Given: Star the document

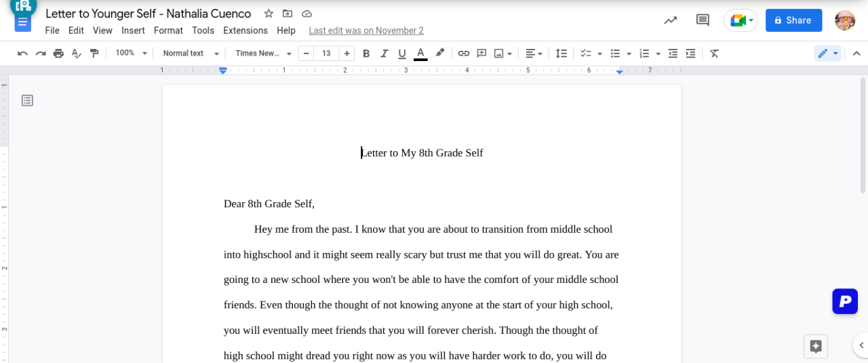Looking at the screenshot, I should [269, 14].
